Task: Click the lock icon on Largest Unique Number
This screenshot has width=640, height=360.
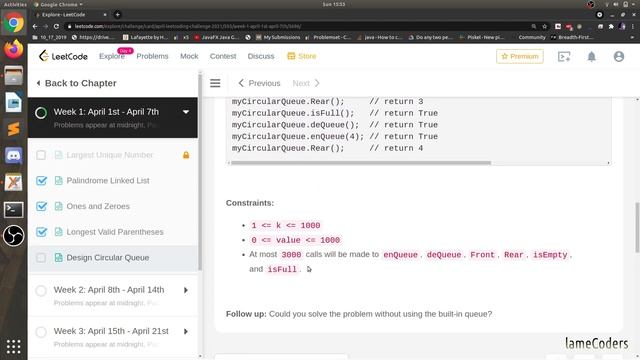Action: pyautogui.click(x=186, y=155)
